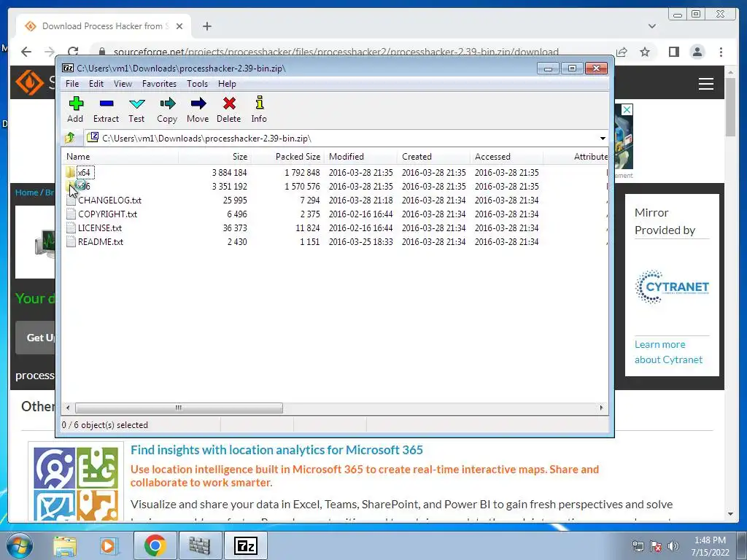This screenshot has height=560, width=747.
Task: Open Chrome three-dot menu
Action: [721, 52]
